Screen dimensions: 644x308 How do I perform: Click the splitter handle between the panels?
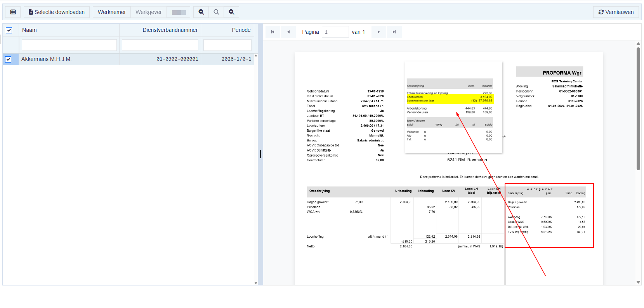click(x=260, y=154)
